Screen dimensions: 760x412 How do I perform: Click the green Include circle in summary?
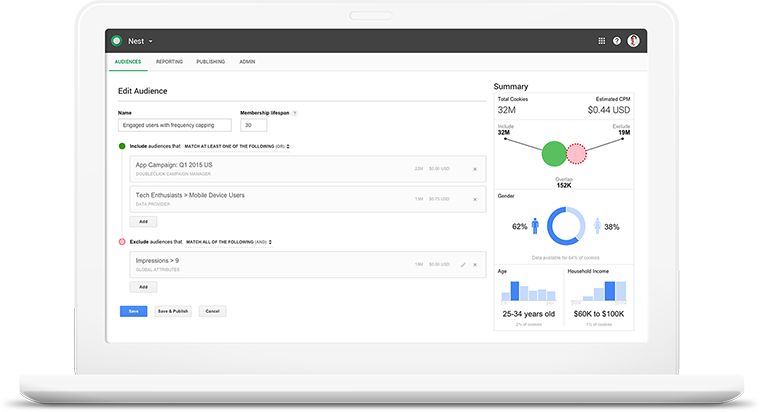tap(554, 154)
